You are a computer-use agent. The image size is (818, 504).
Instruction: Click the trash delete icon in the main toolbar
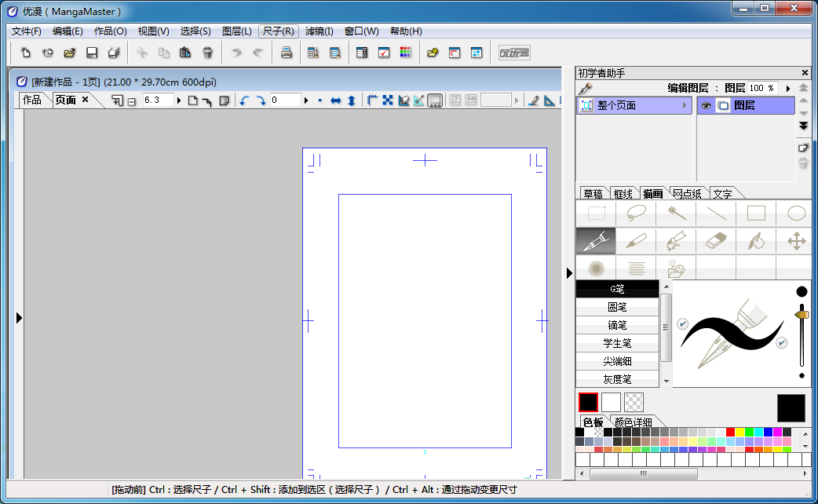[207, 53]
